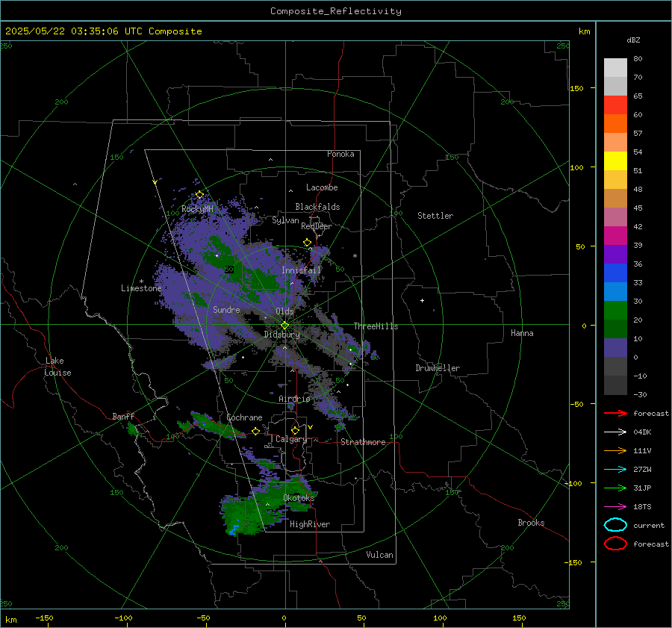Screen dimensions: 672x628
Task: Click the orange 111V arrow icon
Action: [x=615, y=450]
